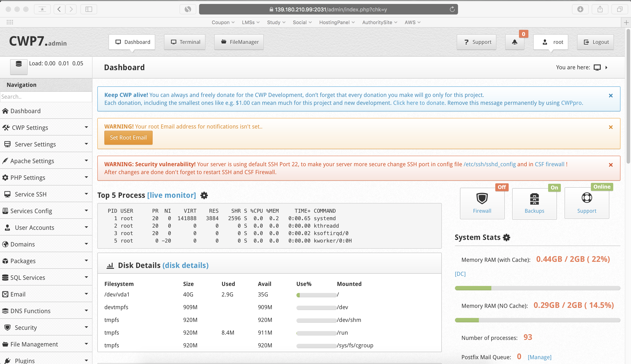Click the Support lifebuoy icon

click(x=586, y=198)
